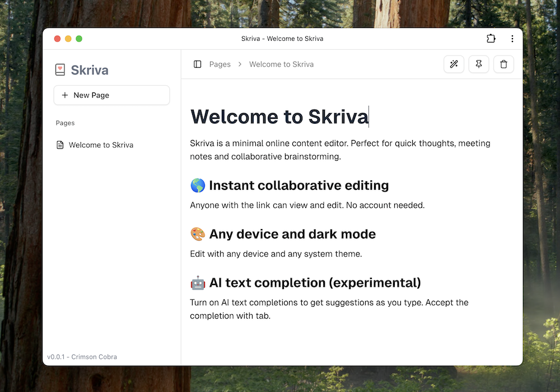Viewport: 560px width, 392px height.
Task: Click the plus icon in New Page
Action: point(64,95)
